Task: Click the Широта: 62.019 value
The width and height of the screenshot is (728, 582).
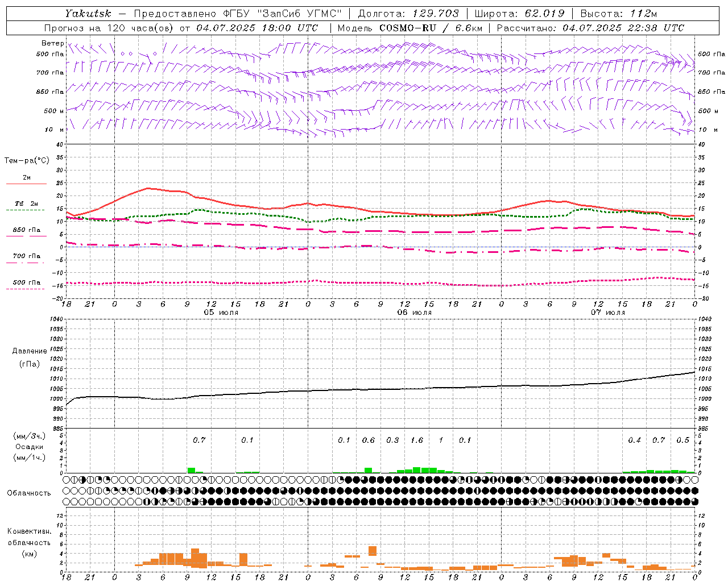Action: point(519,14)
